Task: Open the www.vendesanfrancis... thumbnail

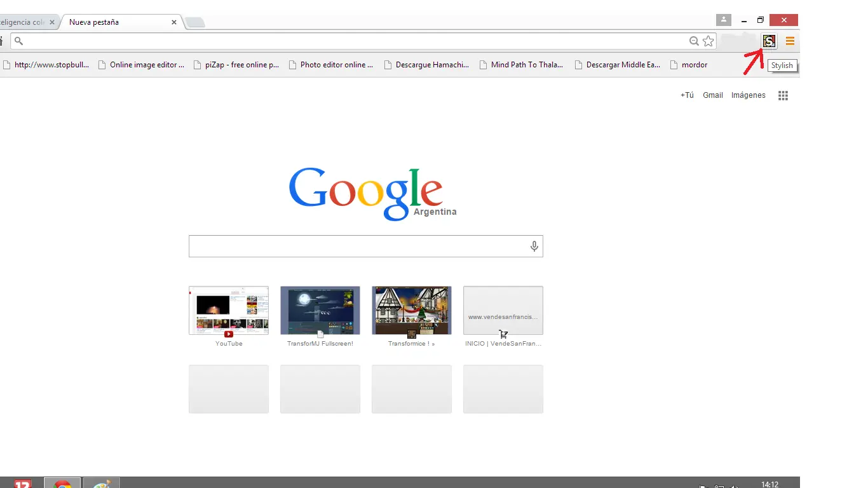Action: (x=503, y=310)
